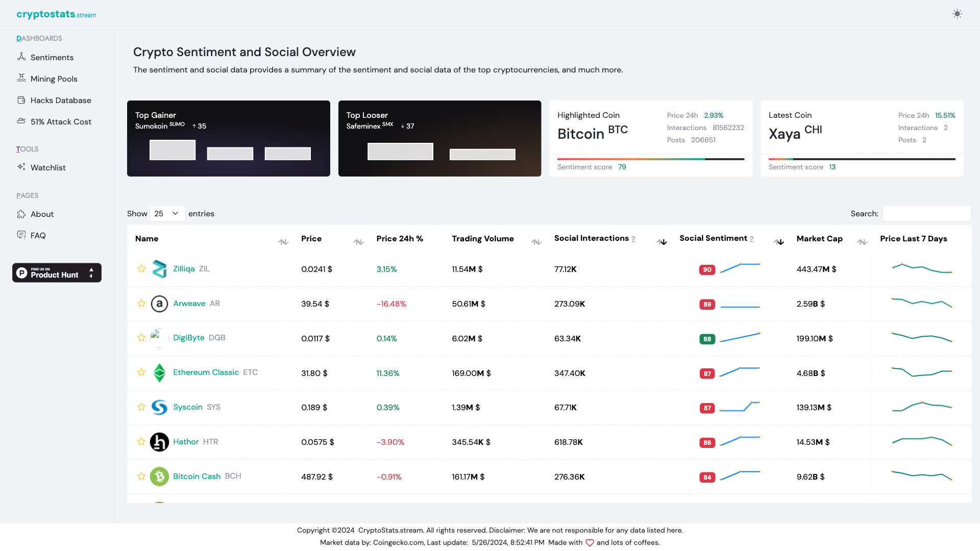Open the Syscoin coin link

(x=188, y=407)
